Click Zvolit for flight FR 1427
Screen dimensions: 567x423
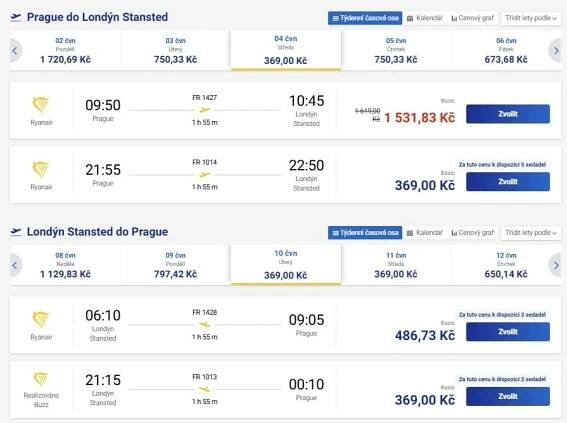(508, 114)
